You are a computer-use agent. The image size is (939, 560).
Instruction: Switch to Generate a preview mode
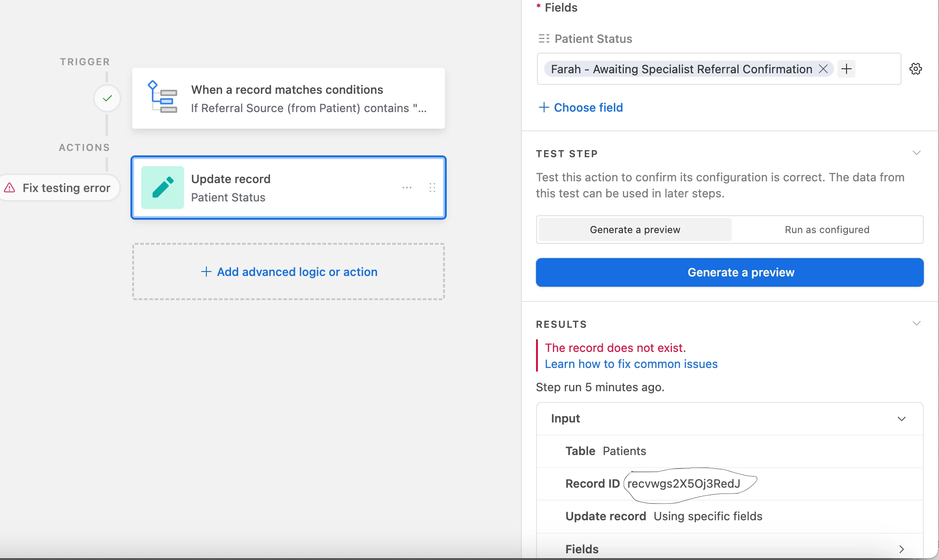click(x=635, y=230)
